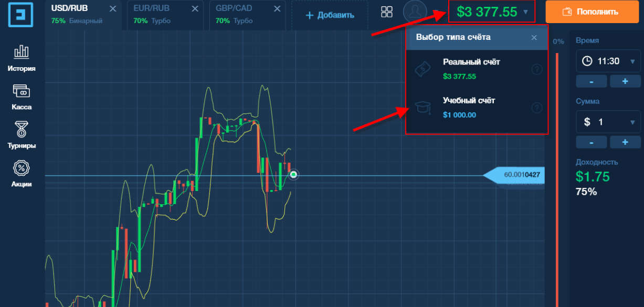The image size is (644, 307).
Task: Decrease expiry time with minus button
Action: pyautogui.click(x=592, y=81)
